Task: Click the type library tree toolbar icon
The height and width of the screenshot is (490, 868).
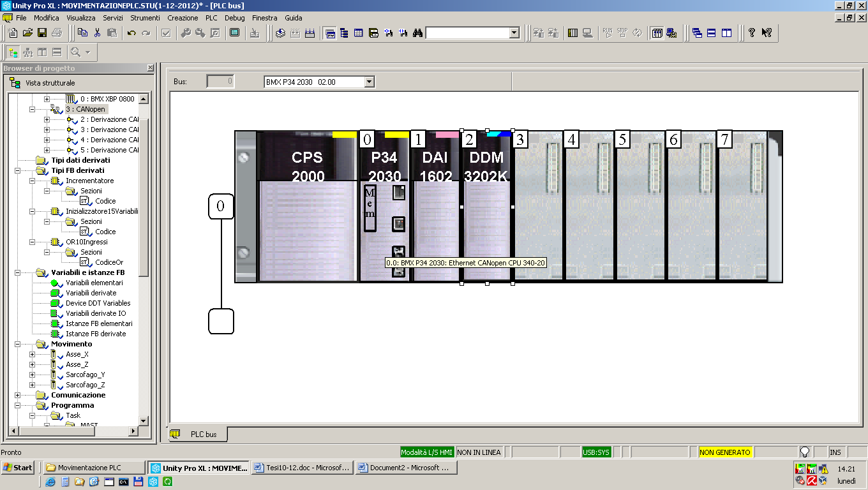Action: pyautogui.click(x=344, y=33)
